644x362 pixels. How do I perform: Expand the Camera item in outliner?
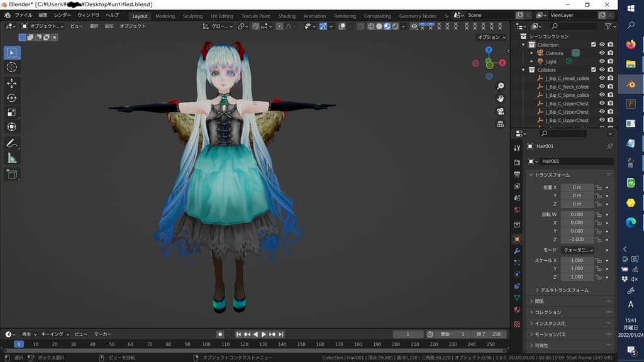(x=531, y=53)
